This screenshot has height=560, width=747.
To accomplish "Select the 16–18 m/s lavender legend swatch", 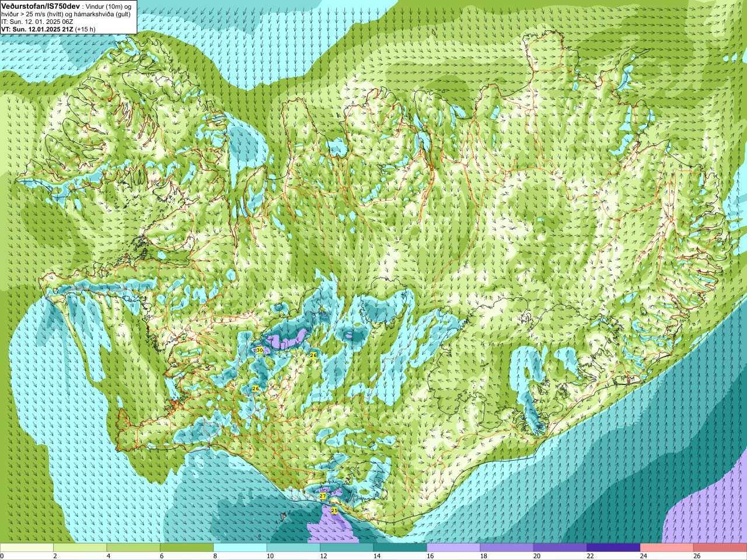I will point(453,548).
